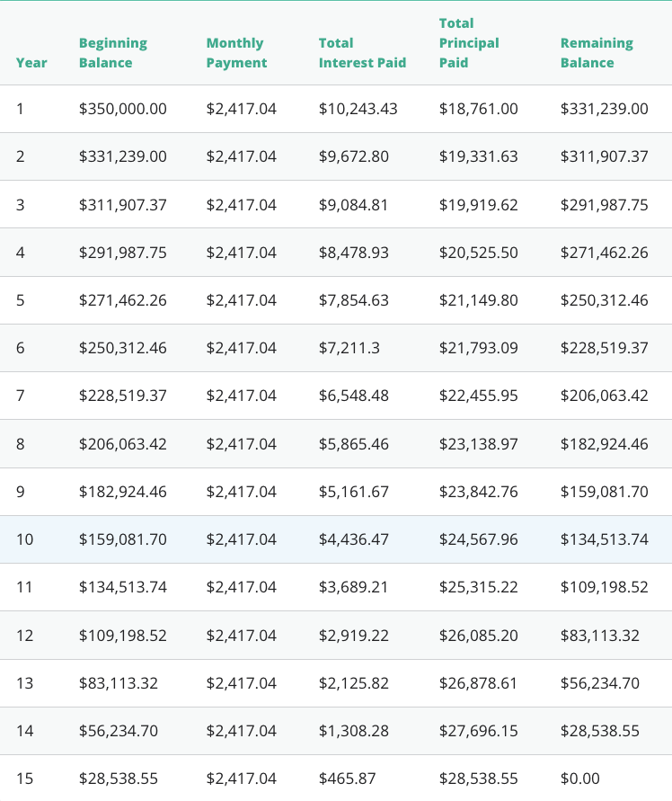The height and width of the screenshot is (801, 672).
Task: Select the $7,211.3 interest cell
Action: (x=349, y=348)
